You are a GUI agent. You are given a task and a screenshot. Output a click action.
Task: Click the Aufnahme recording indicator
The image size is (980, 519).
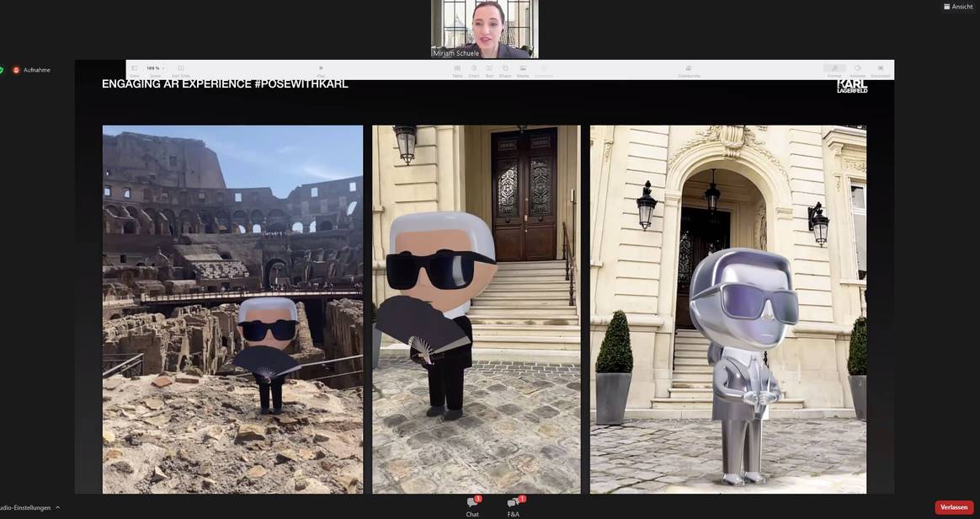[x=32, y=70]
